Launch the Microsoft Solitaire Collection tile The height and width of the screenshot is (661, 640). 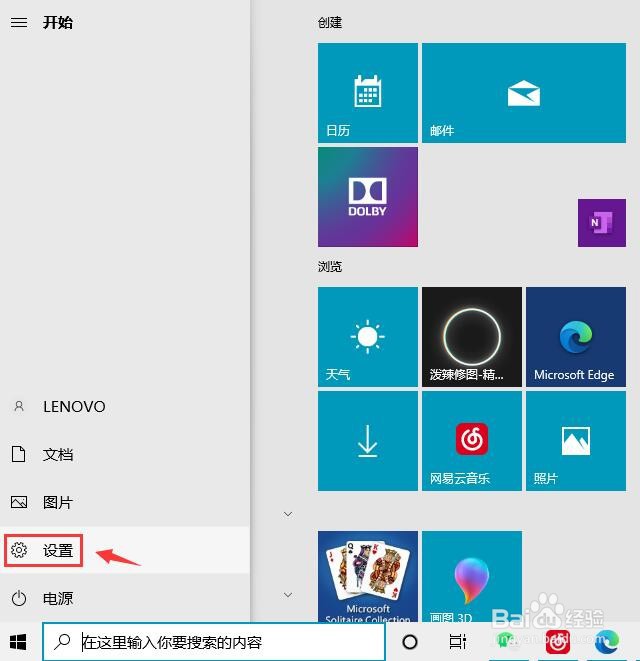368,576
